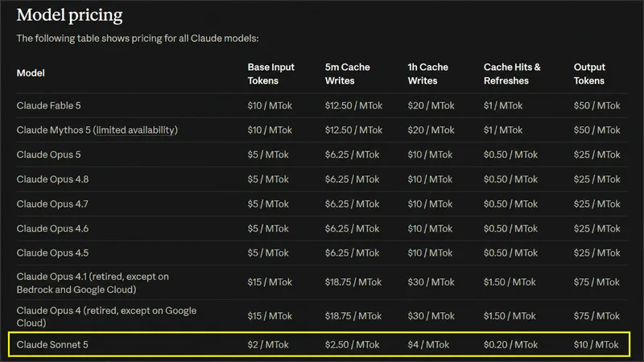Click Claude Opus 4.6 cache hits price
The height and width of the screenshot is (362, 644).
[510, 228]
